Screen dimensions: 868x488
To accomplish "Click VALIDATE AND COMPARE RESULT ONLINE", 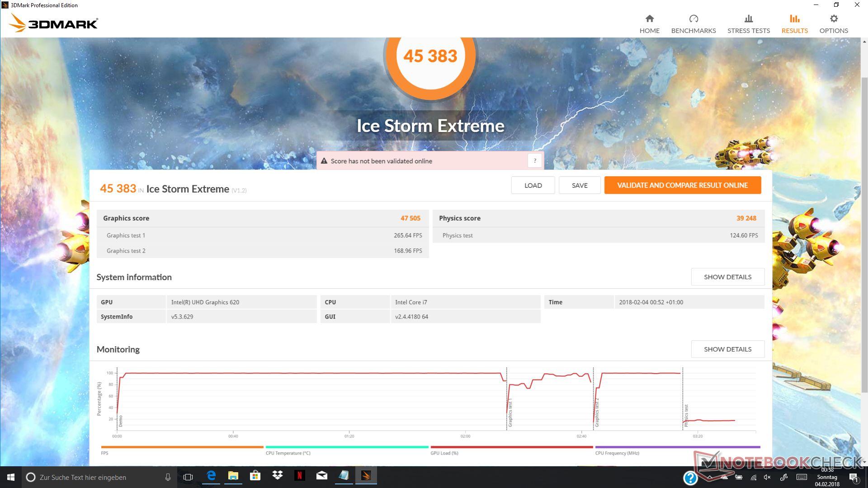I will click(683, 185).
